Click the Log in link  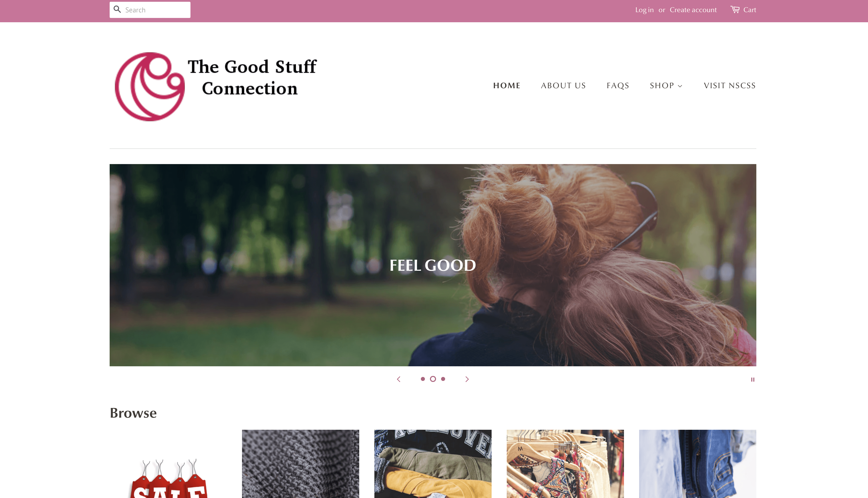[644, 10]
